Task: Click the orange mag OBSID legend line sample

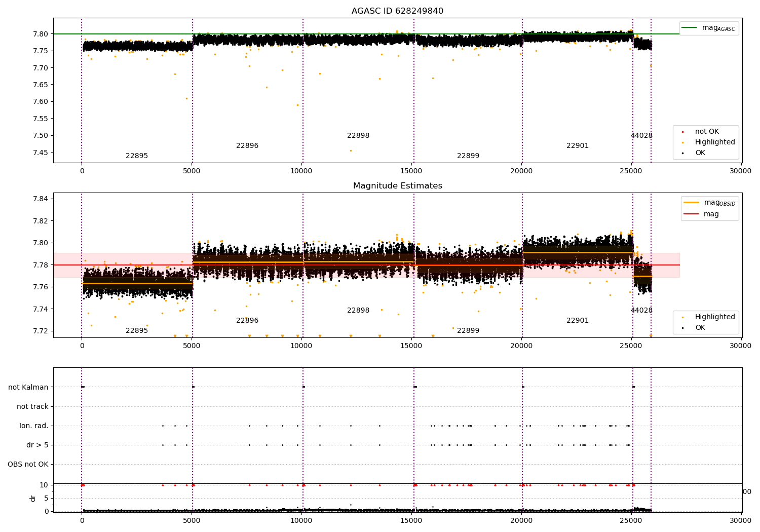Action: pyautogui.click(x=691, y=203)
